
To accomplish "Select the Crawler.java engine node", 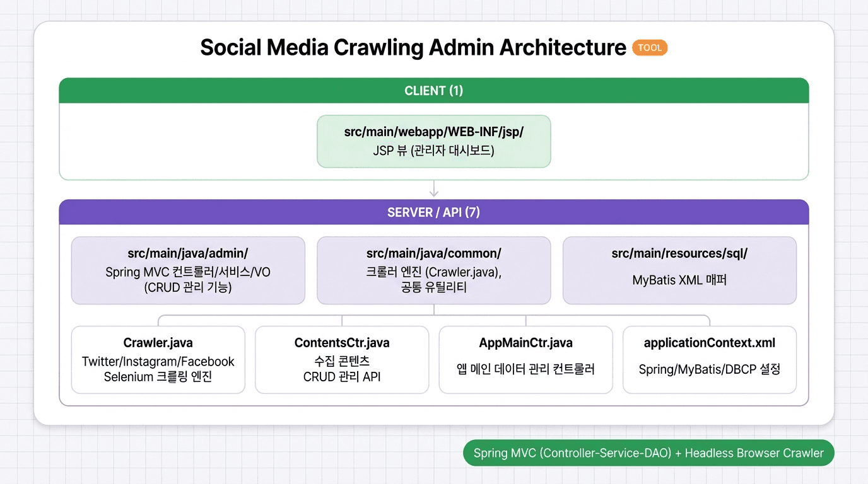I will (x=158, y=360).
